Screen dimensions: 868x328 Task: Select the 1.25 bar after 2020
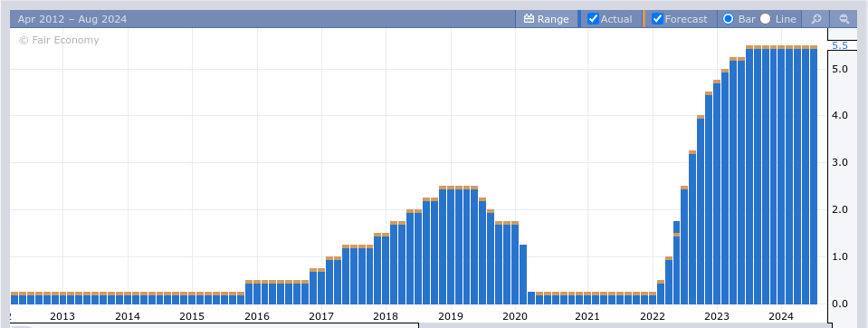(x=523, y=275)
